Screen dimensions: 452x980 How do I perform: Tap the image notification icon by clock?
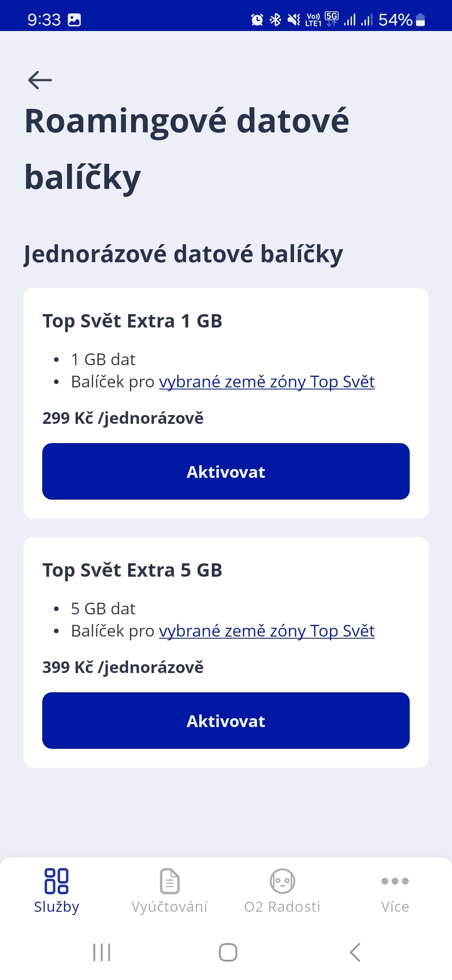(x=74, y=20)
